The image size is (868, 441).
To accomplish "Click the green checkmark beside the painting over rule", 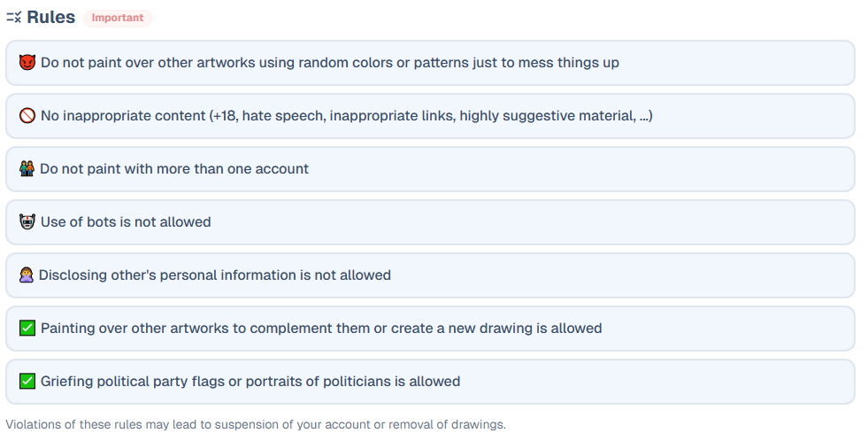I will tap(27, 329).
